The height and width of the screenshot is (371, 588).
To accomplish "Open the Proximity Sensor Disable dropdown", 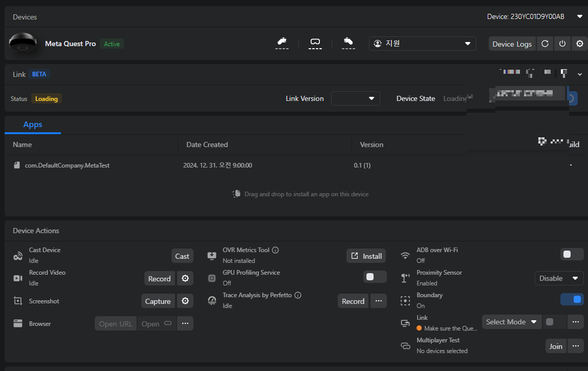I will coord(559,278).
